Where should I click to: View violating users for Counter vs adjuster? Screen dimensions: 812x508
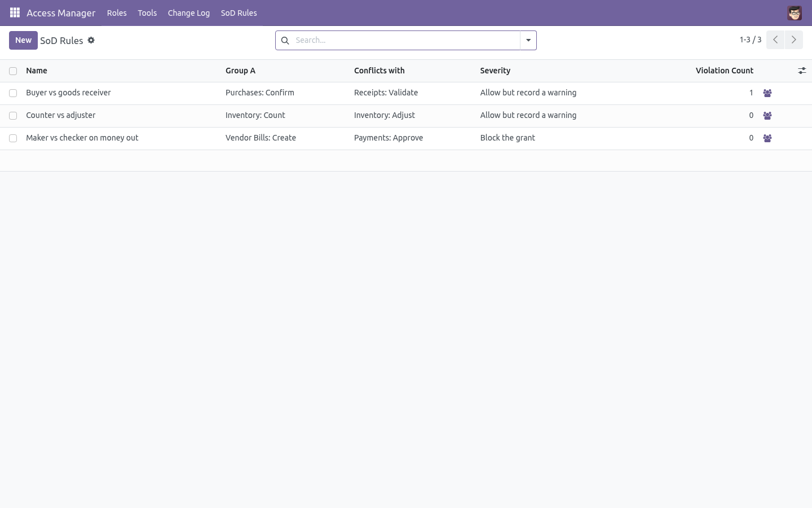[x=767, y=116]
